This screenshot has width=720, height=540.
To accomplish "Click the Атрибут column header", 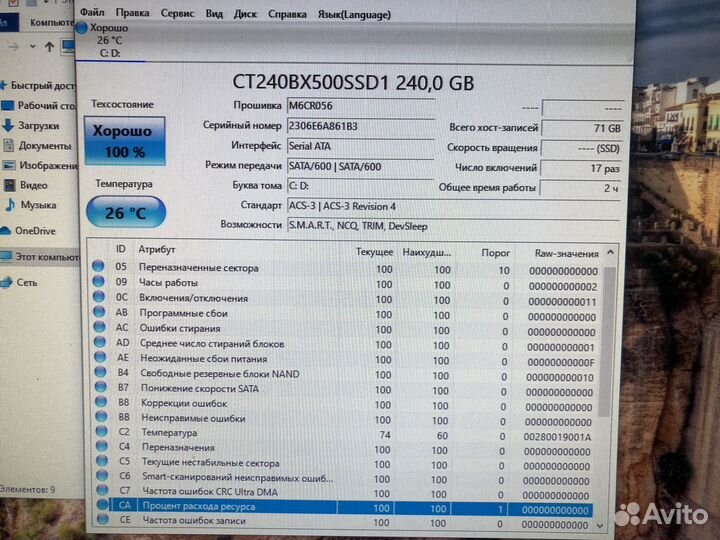I will tap(158, 249).
